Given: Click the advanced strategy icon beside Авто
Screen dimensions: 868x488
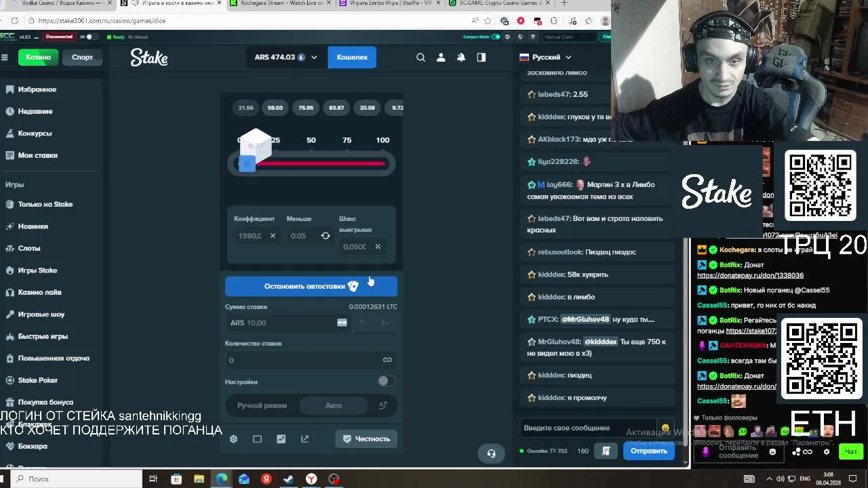Looking at the screenshot, I should coord(382,405).
